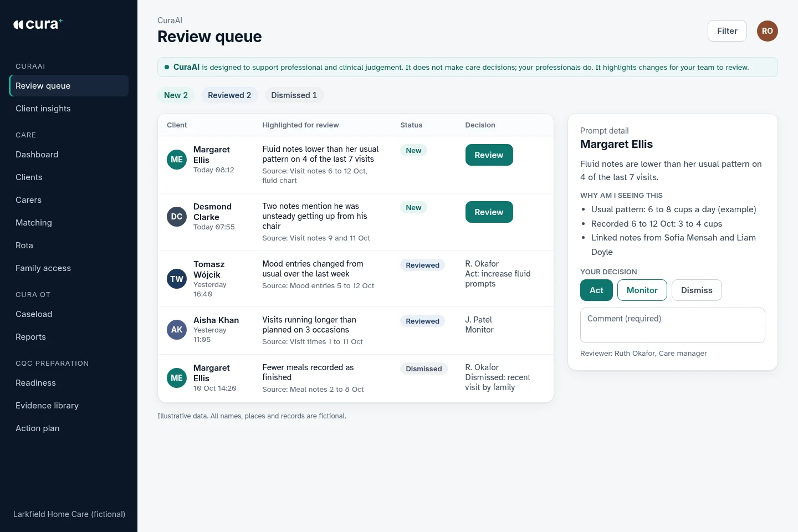Image resolution: width=798 pixels, height=532 pixels.
Task: Choose the Act decision
Action: (x=596, y=290)
